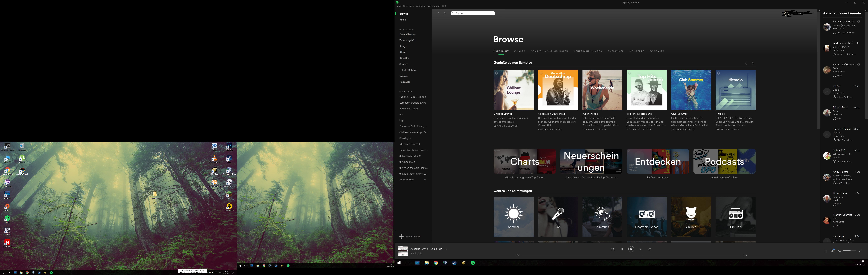Mute the volume speaker icon

tap(839, 251)
